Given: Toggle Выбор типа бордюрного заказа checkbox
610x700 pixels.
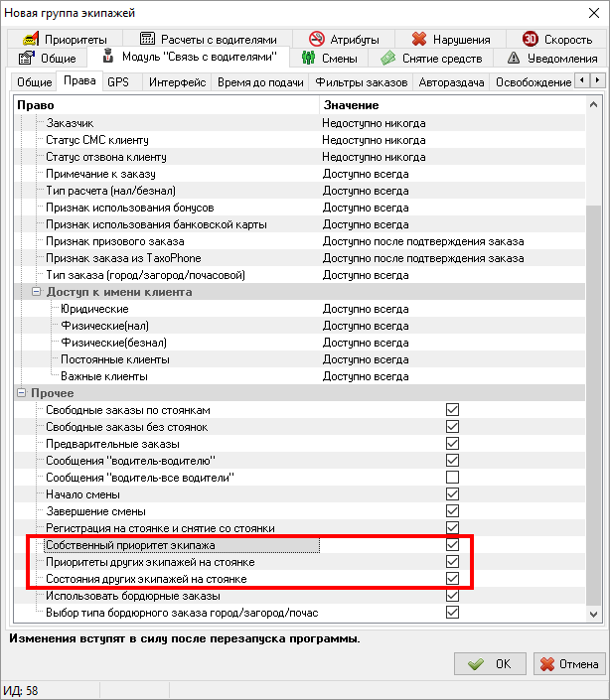Looking at the screenshot, I should [452, 613].
